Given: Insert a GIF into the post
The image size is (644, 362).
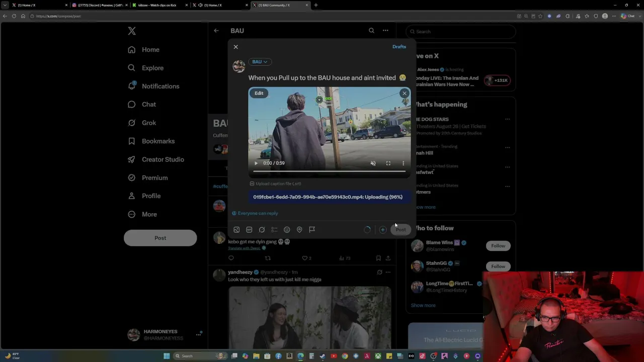Looking at the screenshot, I should (x=249, y=230).
